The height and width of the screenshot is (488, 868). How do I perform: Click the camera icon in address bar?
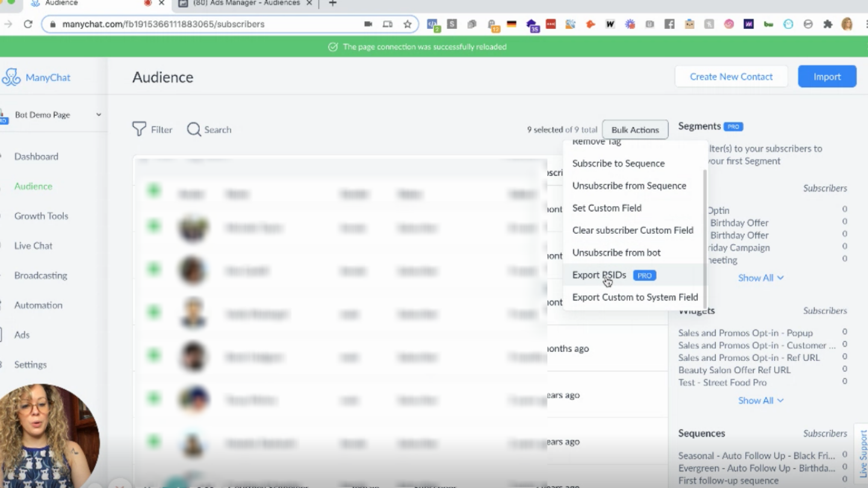pyautogui.click(x=368, y=24)
